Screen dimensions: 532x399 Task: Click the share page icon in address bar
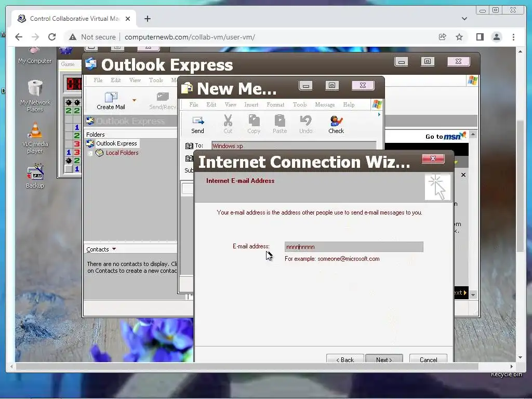[443, 37]
